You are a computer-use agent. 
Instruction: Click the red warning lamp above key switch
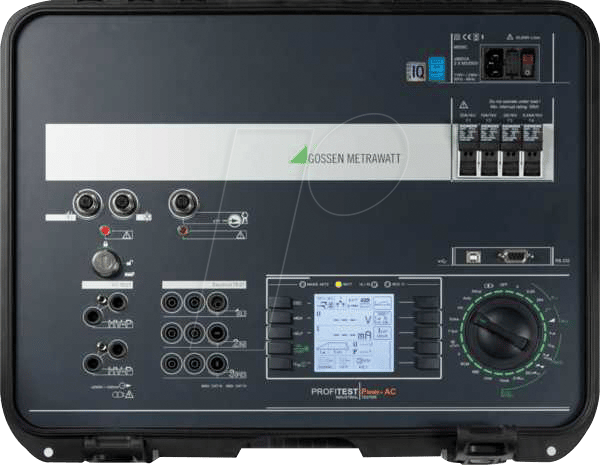click(x=103, y=230)
